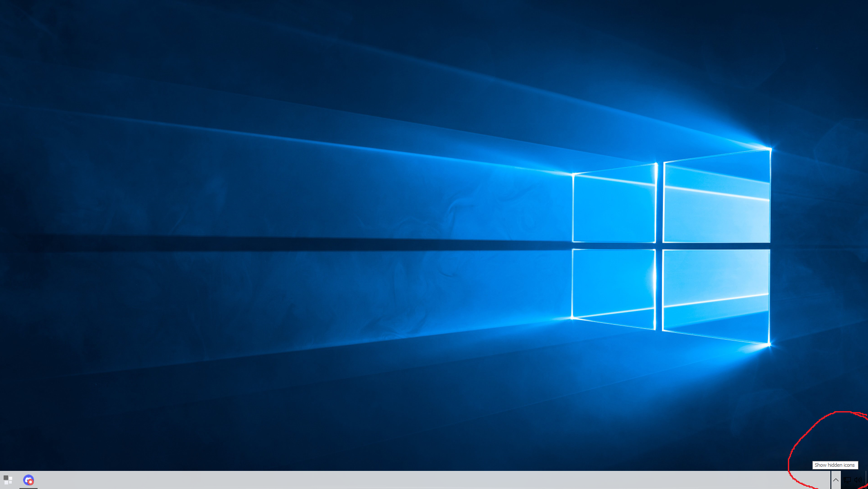This screenshot has height=489, width=868.
Task: Click the active indicator bar under Discord
Action: [28, 488]
